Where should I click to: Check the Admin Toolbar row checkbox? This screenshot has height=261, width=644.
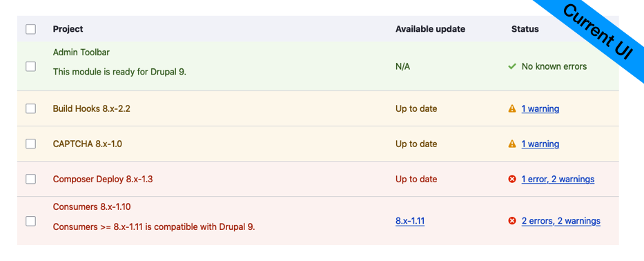point(31,66)
